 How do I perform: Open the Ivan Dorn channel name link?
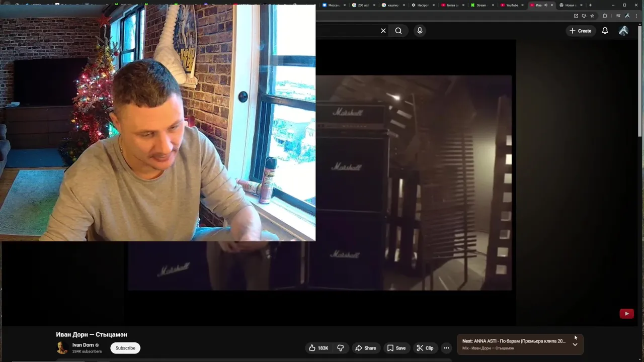pyautogui.click(x=83, y=345)
